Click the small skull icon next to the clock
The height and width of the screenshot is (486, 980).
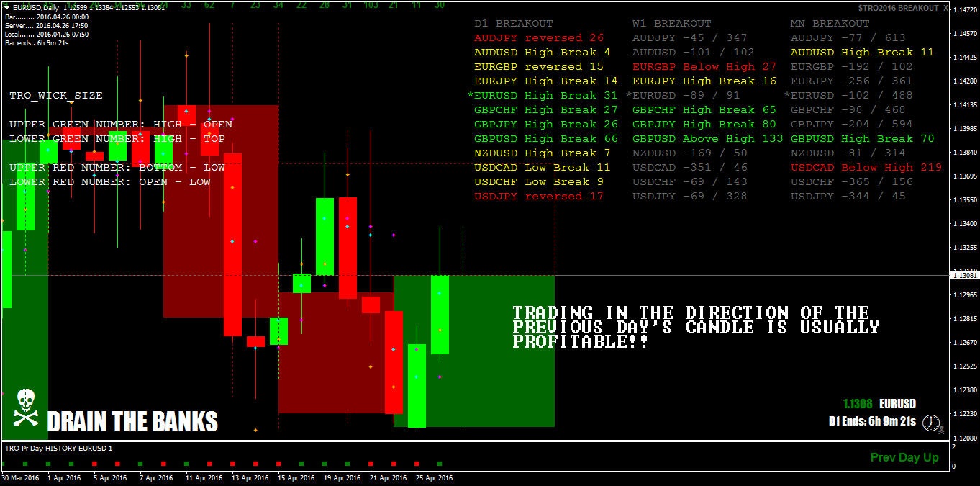[x=942, y=430]
